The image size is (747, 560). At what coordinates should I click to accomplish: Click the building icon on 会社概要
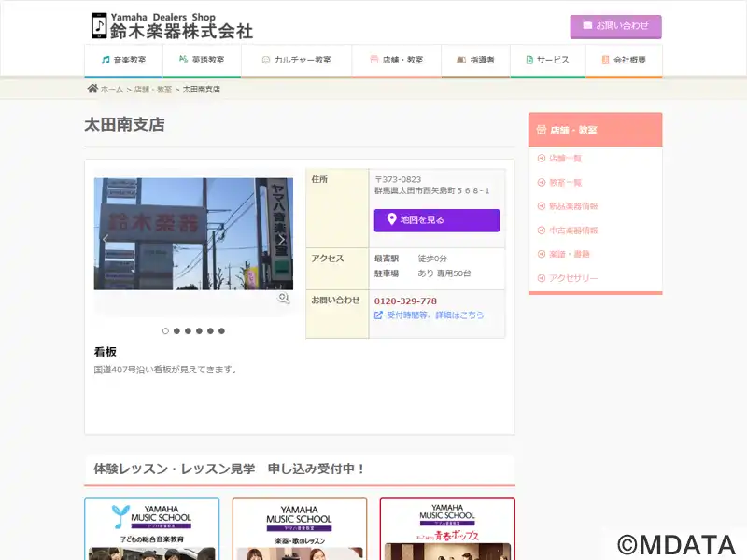coord(605,60)
